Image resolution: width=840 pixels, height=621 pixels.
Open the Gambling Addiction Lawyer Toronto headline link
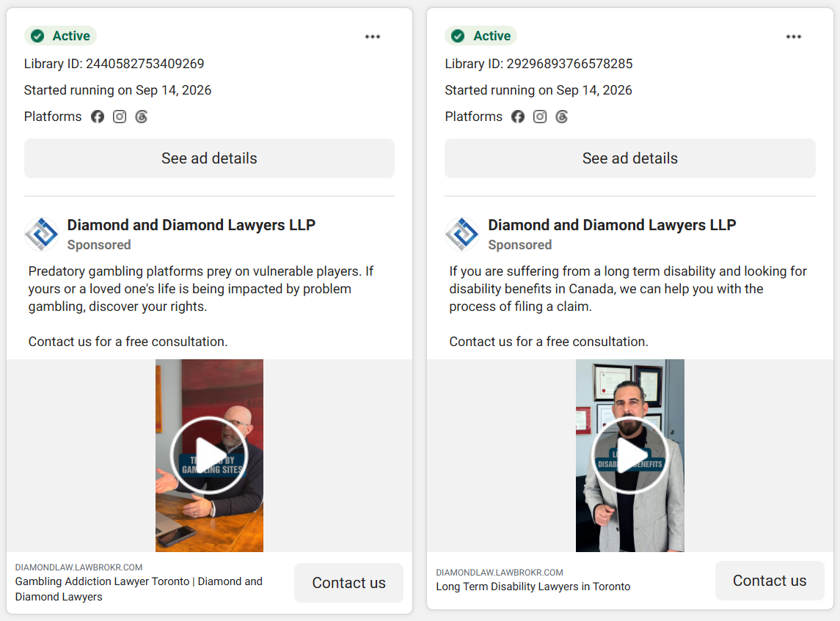tap(139, 589)
